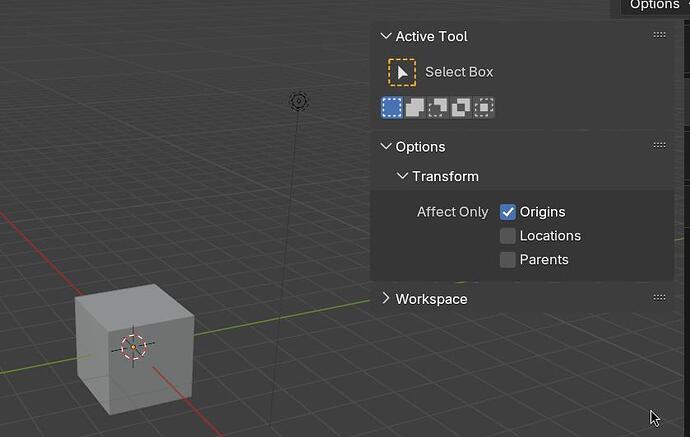Viewport: 690px width, 437px height.
Task: Collapse the Transform subpanel
Action: coord(402,176)
